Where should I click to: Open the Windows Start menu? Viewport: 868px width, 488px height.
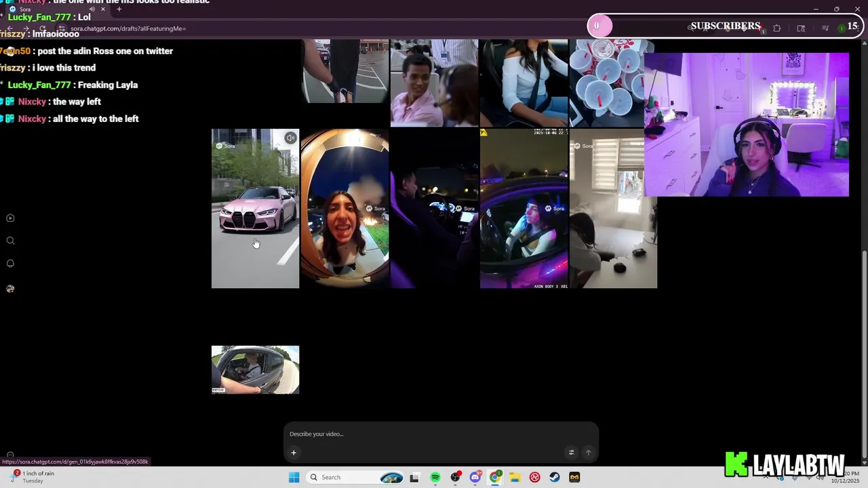pos(294,477)
